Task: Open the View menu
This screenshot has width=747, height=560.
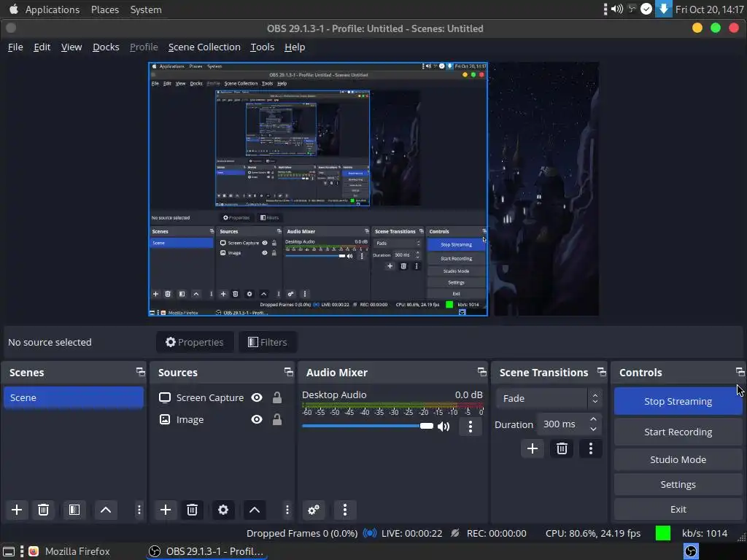Action: 71,47
